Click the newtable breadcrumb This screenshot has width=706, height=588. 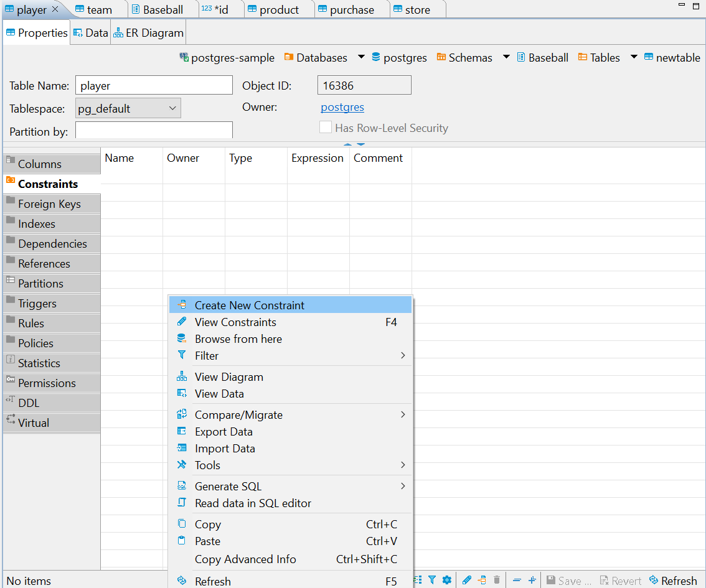[x=672, y=58]
